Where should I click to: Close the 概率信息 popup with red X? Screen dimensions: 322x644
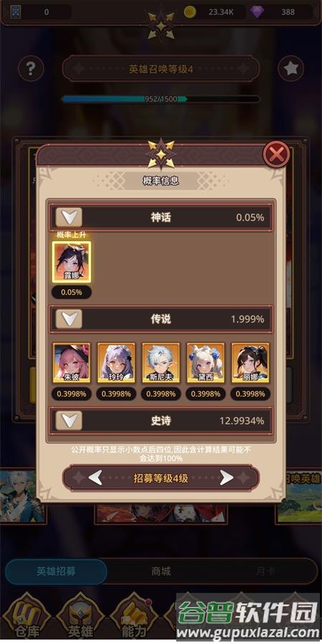click(x=276, y=155)
